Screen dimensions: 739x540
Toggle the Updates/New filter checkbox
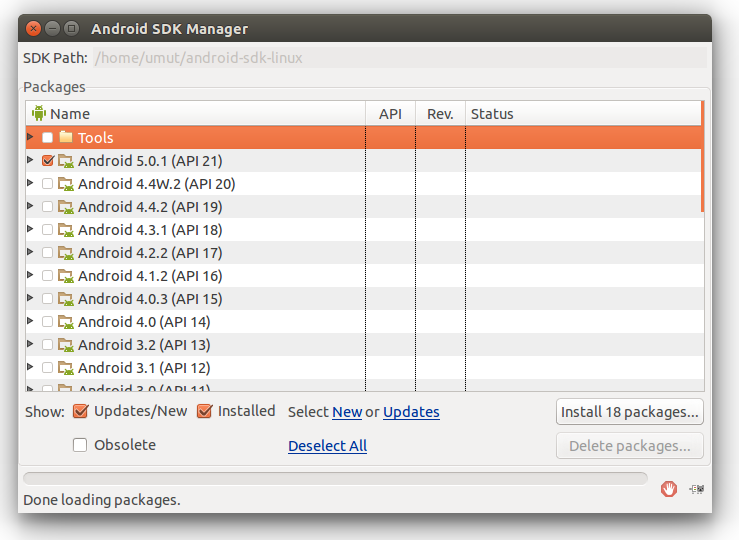[x=80, y=411]
